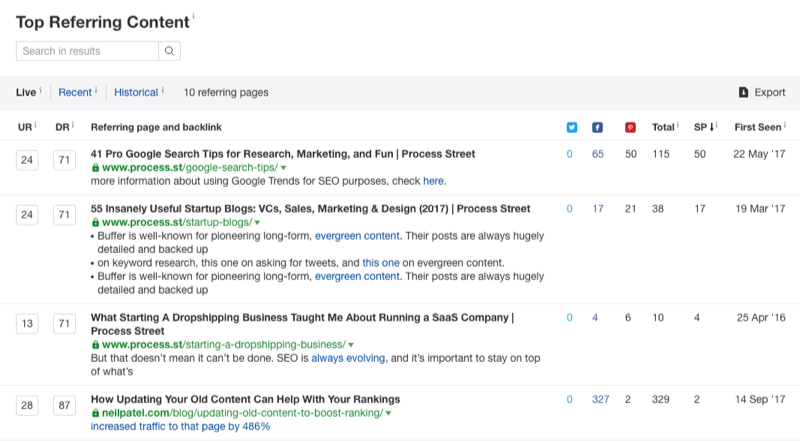This screenshot has height=442, width=800.
Task: Click the info icon next to First Seen header
Action: (785, 125)
